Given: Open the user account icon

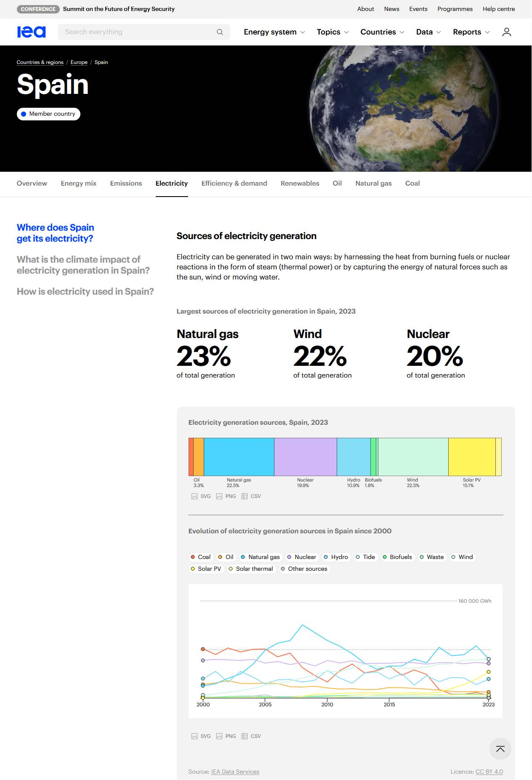Looking at the screenshot, I should pos(506,32).
